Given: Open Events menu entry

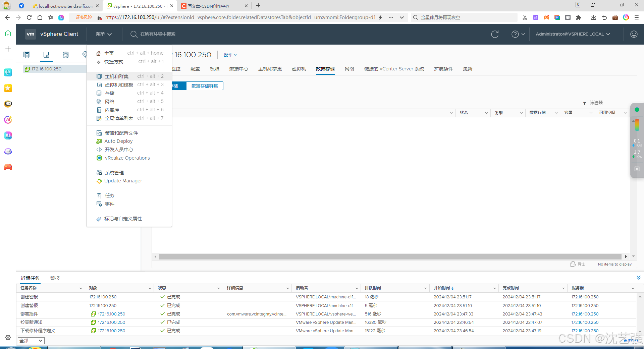Looking at the screenshot, I should [x=129, y=204].
